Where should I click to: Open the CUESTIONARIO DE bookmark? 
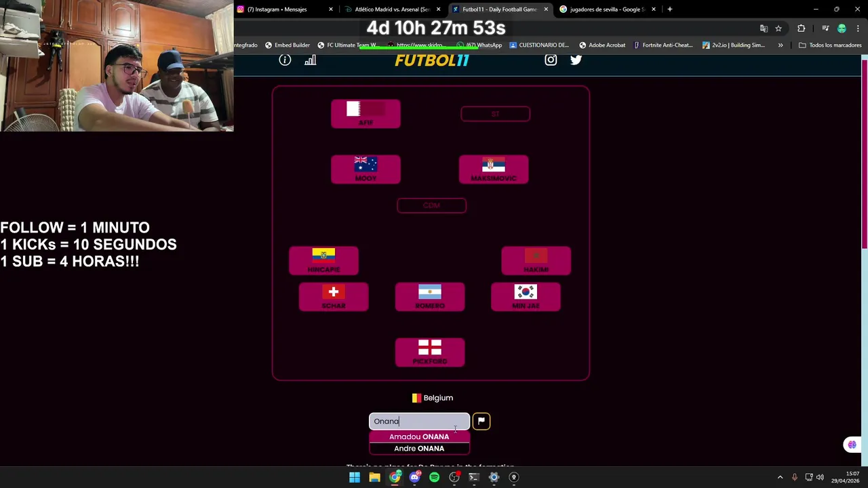(x=539, y=45)
